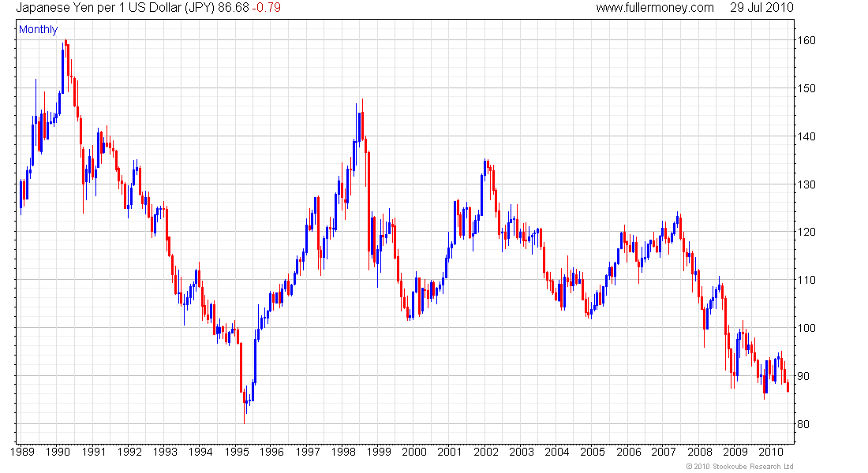868x473 pixels.
Task: Click the 1997 x-axis label
Action: pos(308,452)
